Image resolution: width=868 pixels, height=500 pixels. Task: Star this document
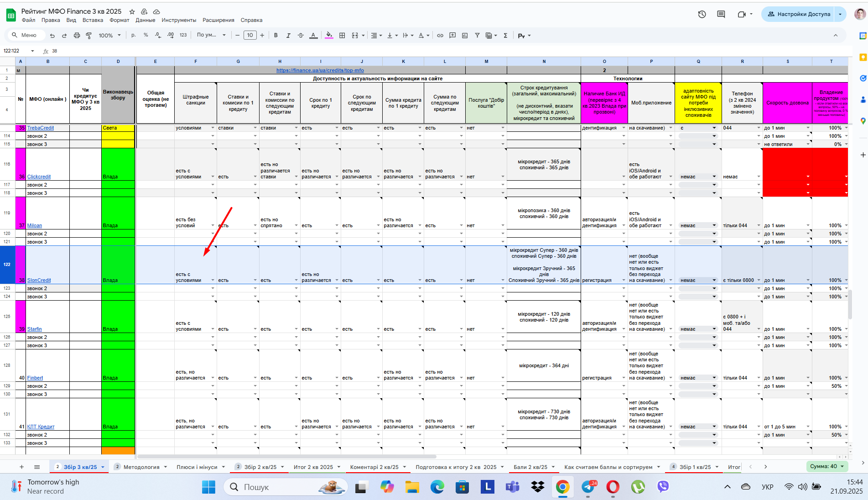tap(132, 11)
